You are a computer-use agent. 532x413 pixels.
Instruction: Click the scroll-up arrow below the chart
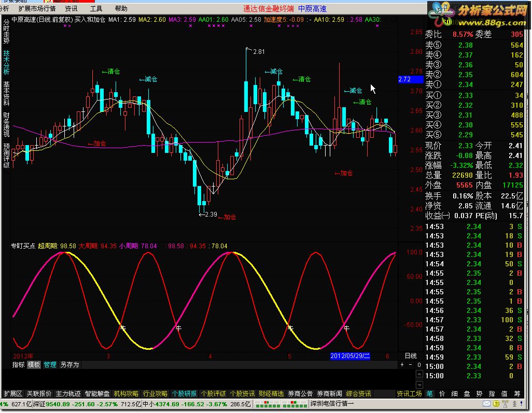(x=419, y=374)
